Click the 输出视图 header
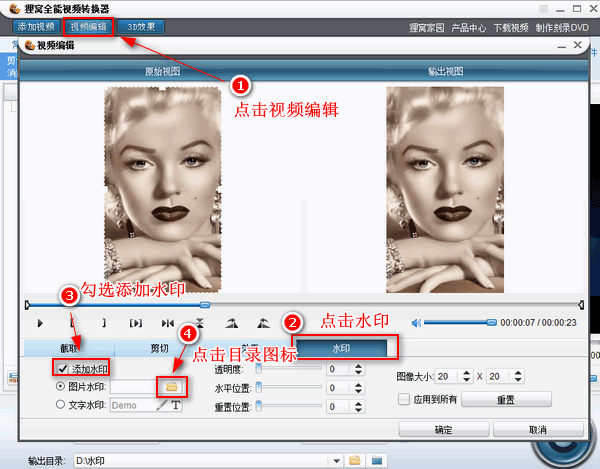Image resolution: width=600 pixels, height=469 pixels. click(x=446, y=71)
